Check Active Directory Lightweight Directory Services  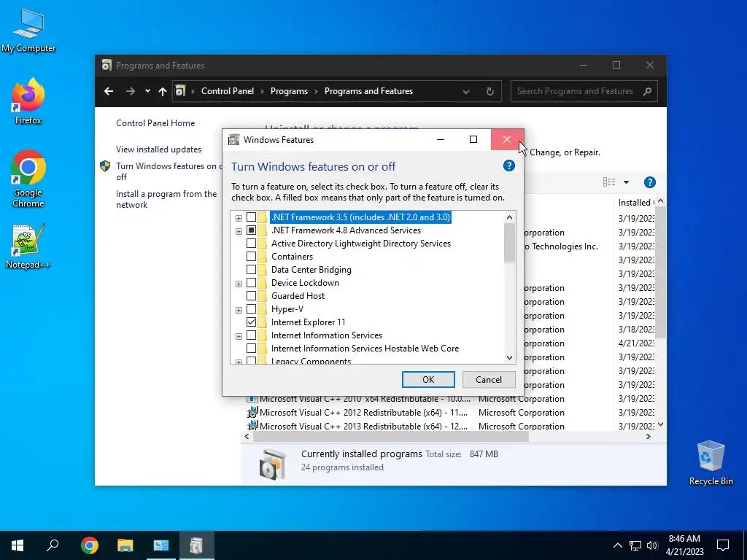251,244
